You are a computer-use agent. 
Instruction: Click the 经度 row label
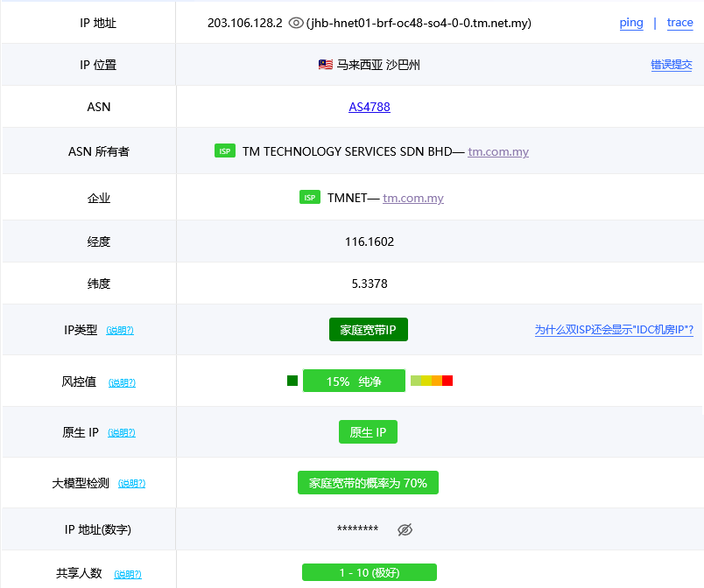coord(98,241)
